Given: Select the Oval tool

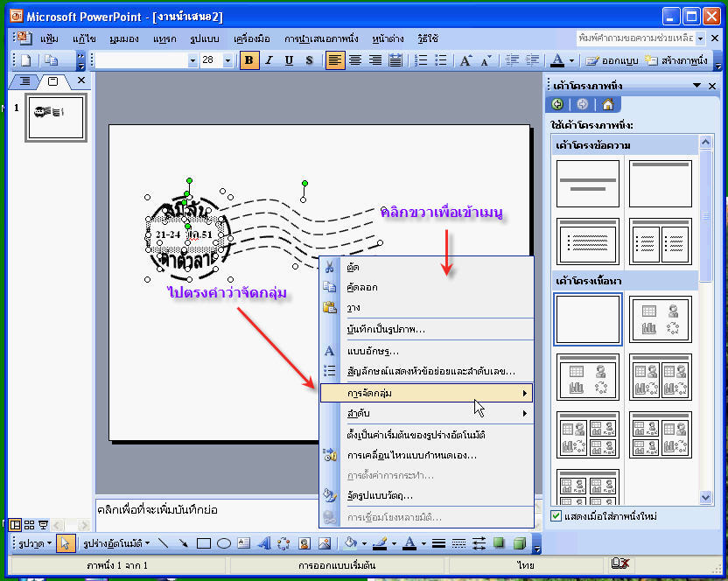Looking at the screenshot, I should 224,542.
